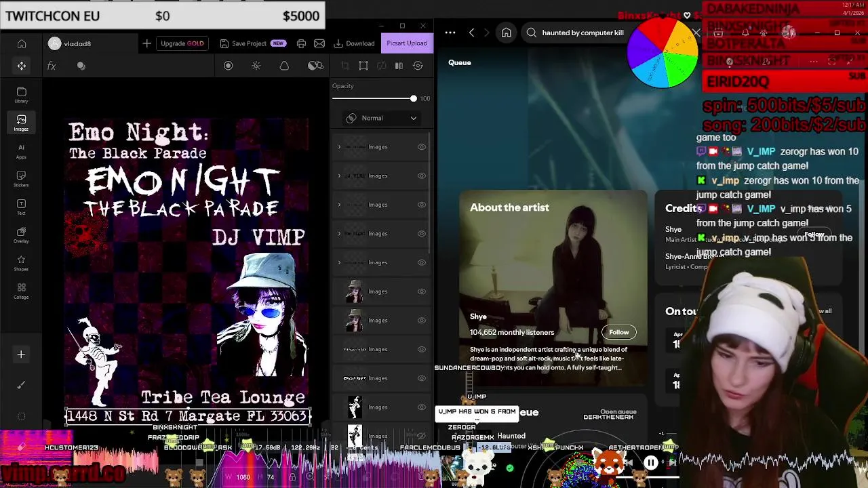Screen dimensions: 868x488
Task: Expand the second Images layer group
Action: pyautogui.click(x=340, y=176)
